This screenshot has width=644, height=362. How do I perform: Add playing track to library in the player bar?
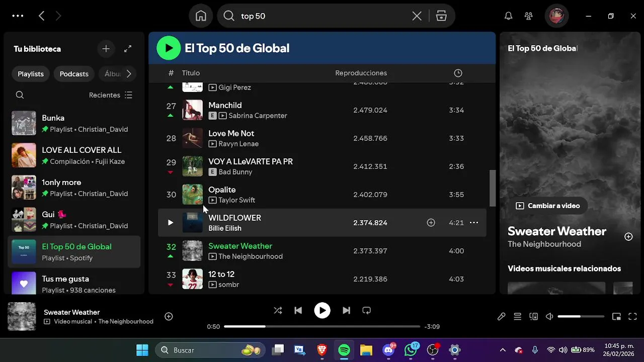169,316
